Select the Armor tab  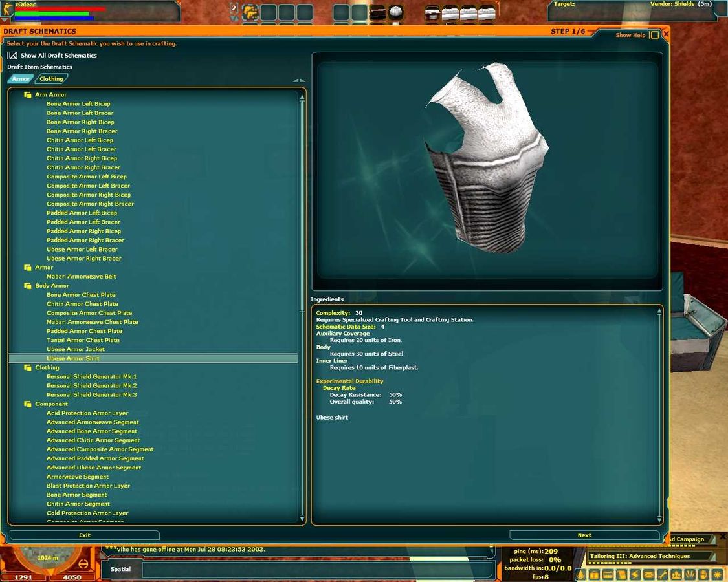tap(21, 79)
